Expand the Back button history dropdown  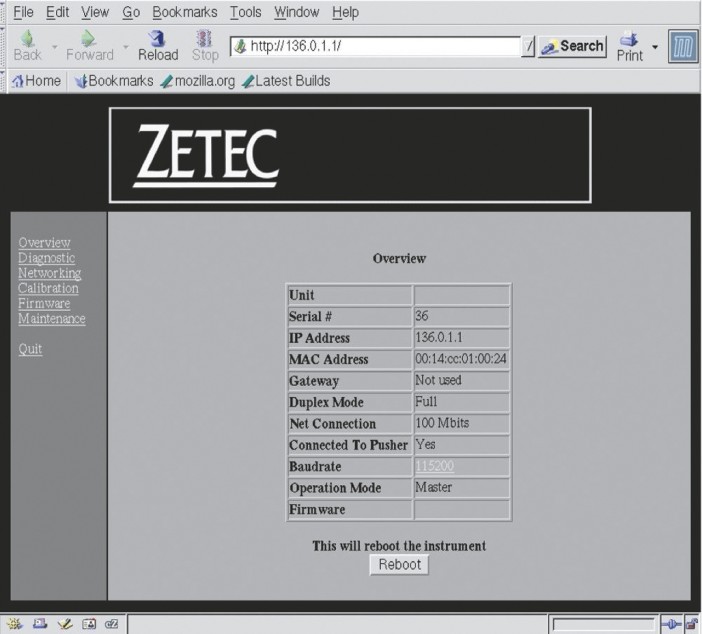55,46
